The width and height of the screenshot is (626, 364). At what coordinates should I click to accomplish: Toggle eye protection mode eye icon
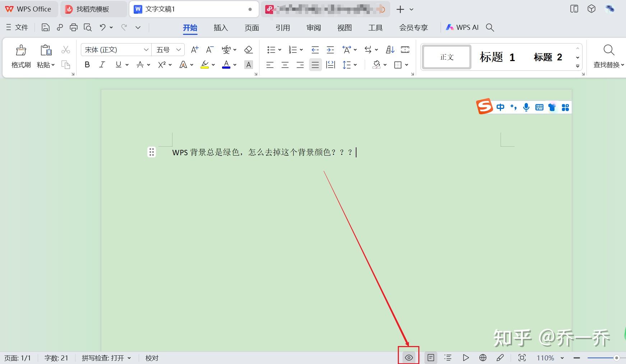[409, 358]
